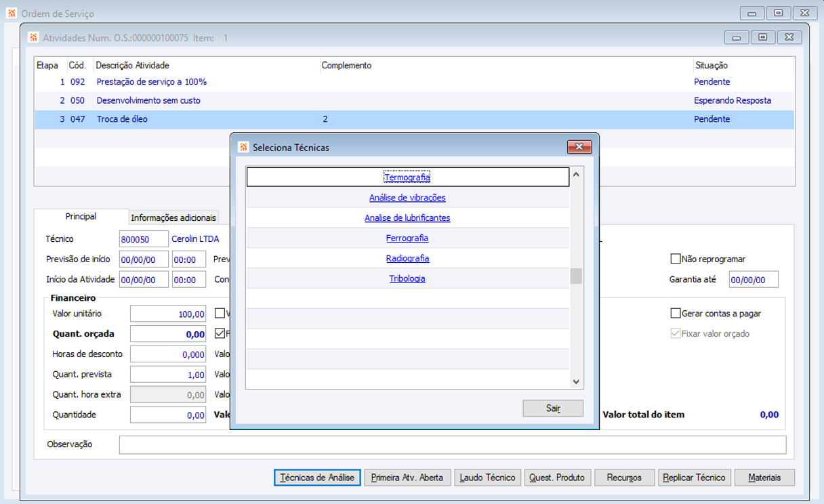Click the Previsão de início date field
The height and width of the screenshot is (504, 824).
pyautogui.click(x=144, y=259)
